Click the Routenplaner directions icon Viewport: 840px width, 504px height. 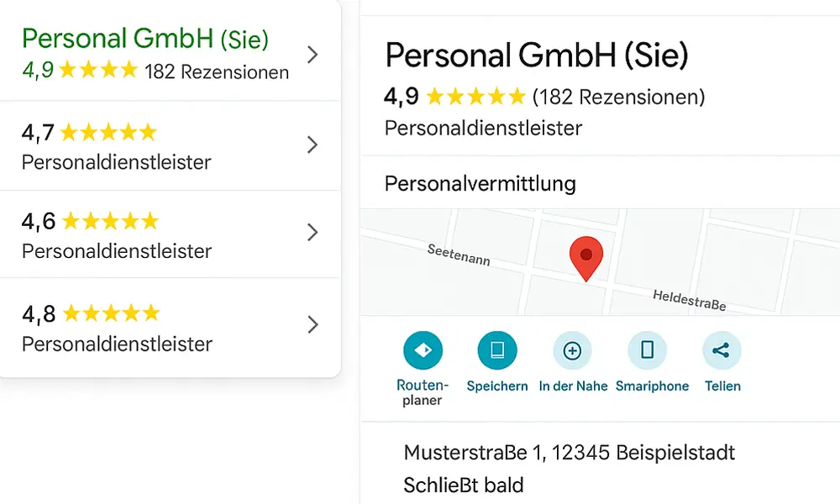423,351
